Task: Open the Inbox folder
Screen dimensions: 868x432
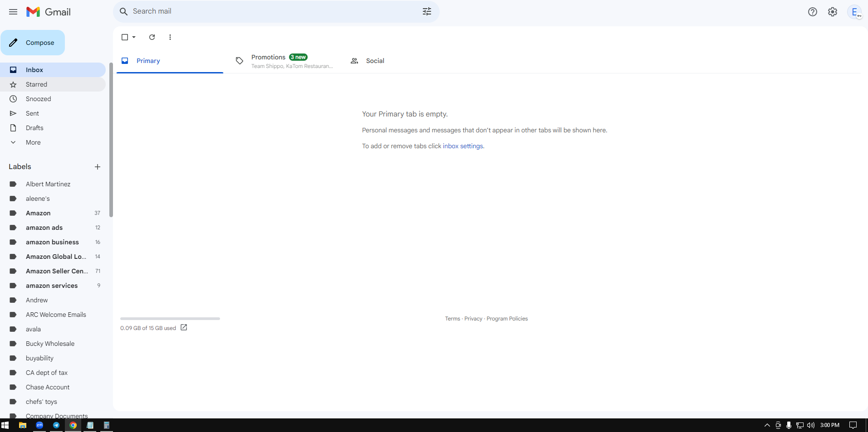Action: click(x=53, y=70)
